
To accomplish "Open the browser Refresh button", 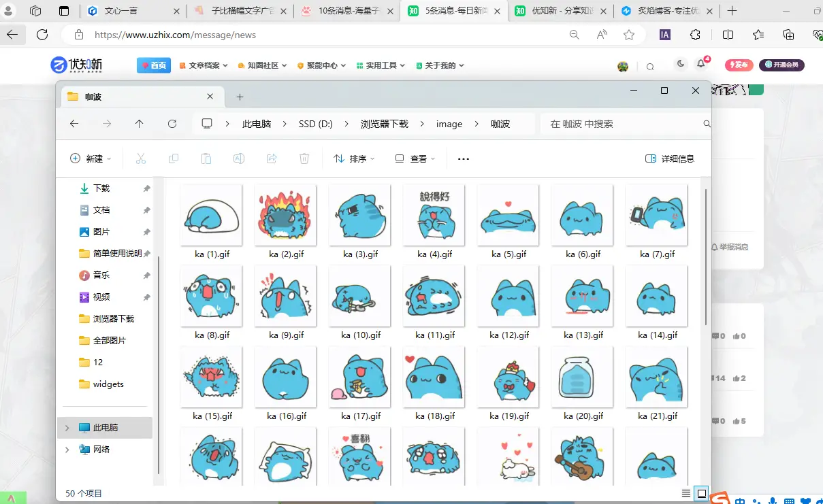I will [42, 35].
